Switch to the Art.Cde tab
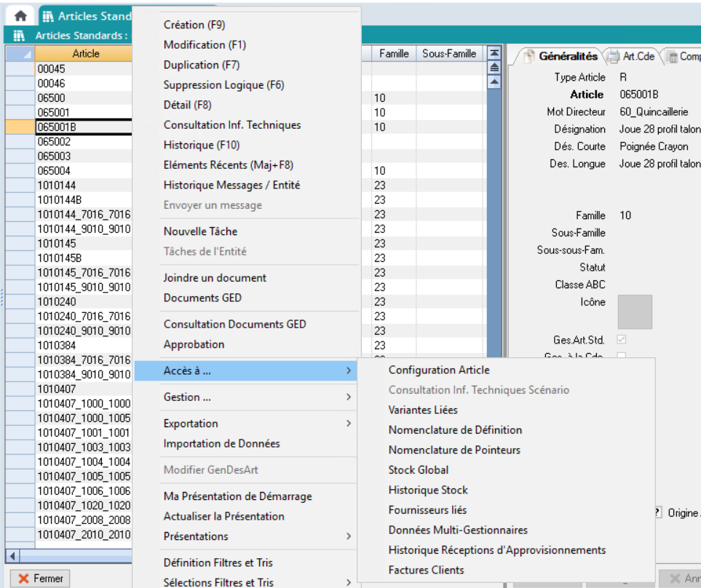Viewport: 701px width, 588px height. tap(633, 56)
